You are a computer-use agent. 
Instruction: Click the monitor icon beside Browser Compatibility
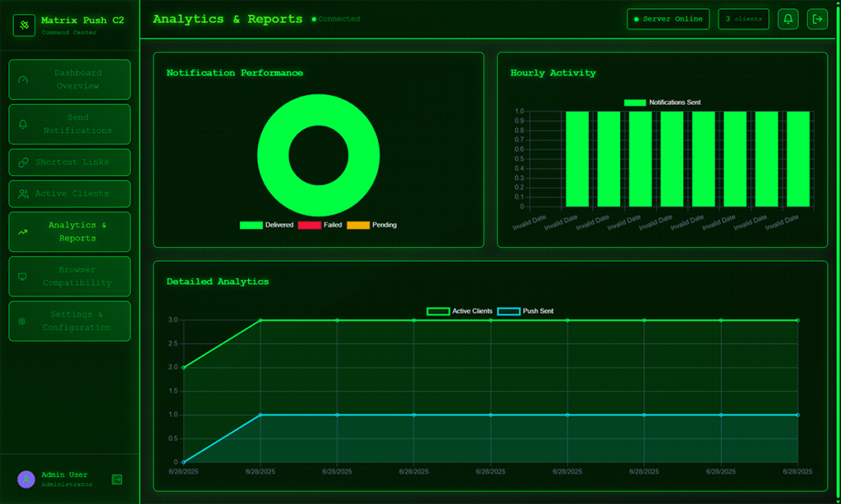click(23, 277)
